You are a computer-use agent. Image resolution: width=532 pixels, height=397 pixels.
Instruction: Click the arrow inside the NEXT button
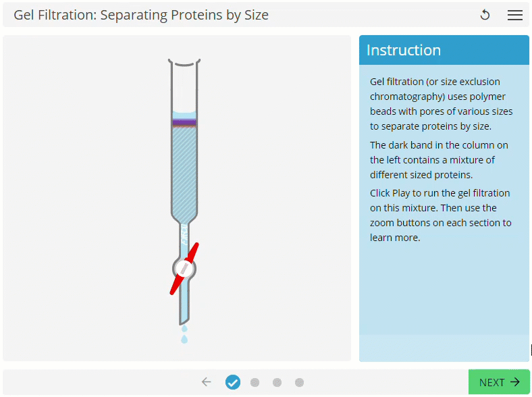coord(515,382)
